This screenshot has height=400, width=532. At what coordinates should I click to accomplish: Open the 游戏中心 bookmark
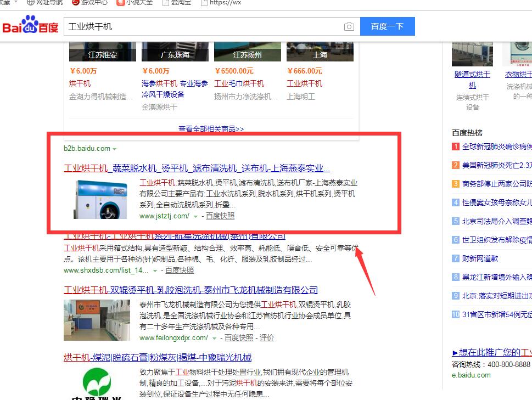90,2
